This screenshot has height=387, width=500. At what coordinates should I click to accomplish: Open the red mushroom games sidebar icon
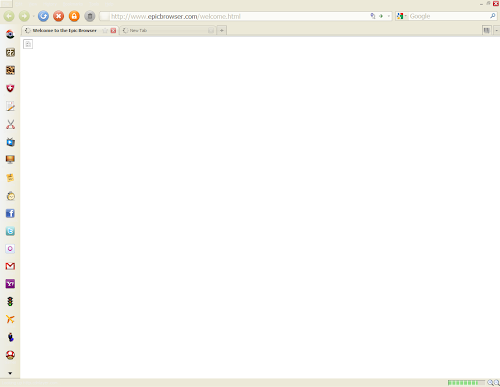click(10, 355)
